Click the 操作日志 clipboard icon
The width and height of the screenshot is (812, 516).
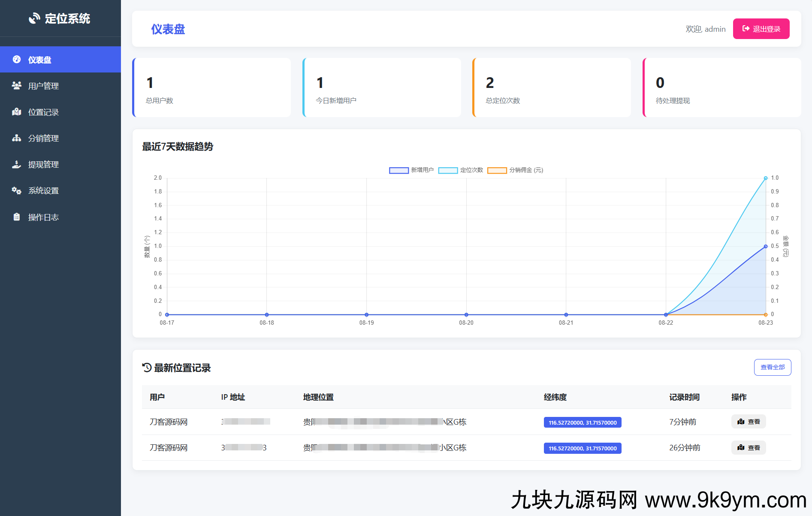tap(17, 217)
